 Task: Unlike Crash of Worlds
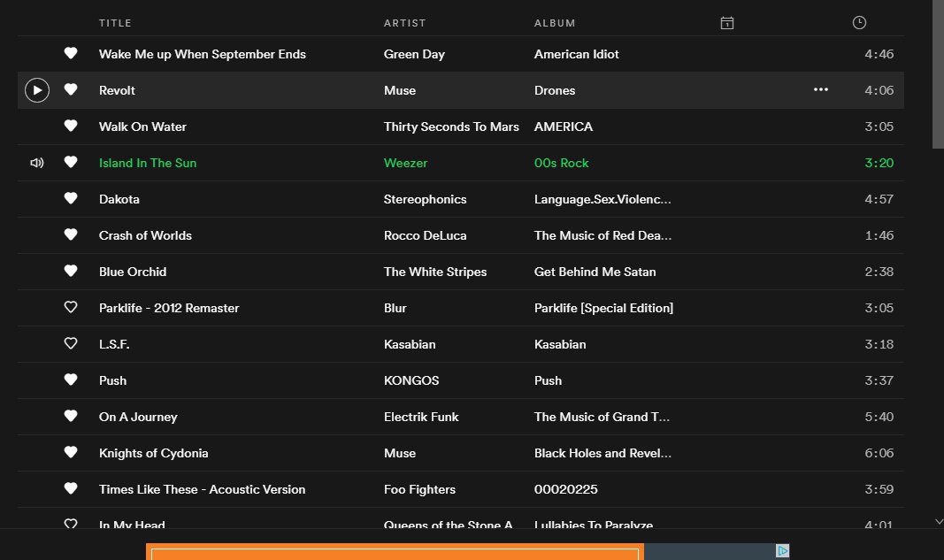[x=71, y=234]
